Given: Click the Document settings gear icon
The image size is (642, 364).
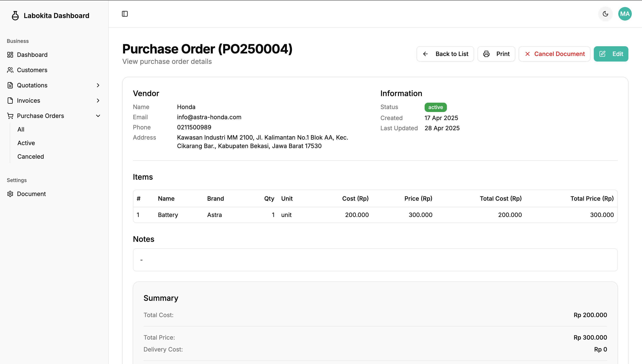Looking at the screenshot, I should tap(10, 194).
